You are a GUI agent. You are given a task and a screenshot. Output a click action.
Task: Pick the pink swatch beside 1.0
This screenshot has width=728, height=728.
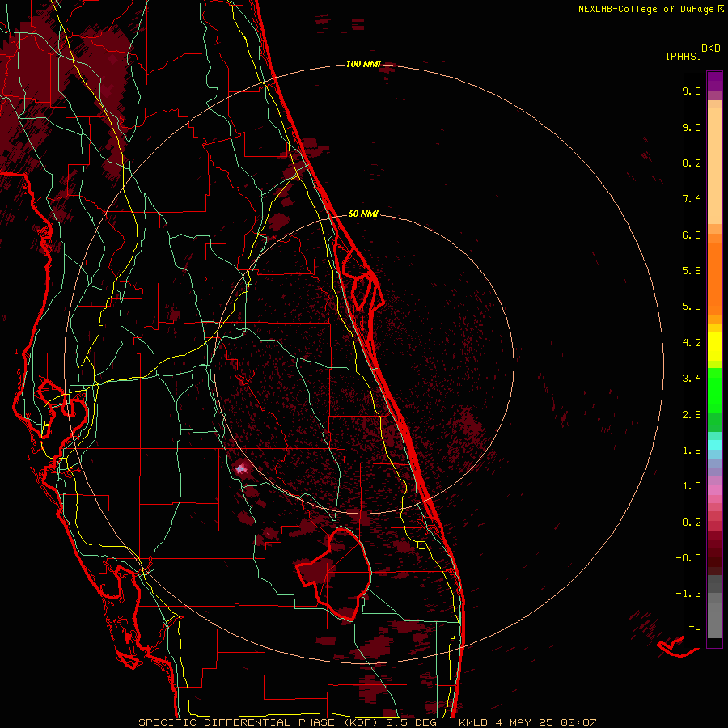click(714, 490)
